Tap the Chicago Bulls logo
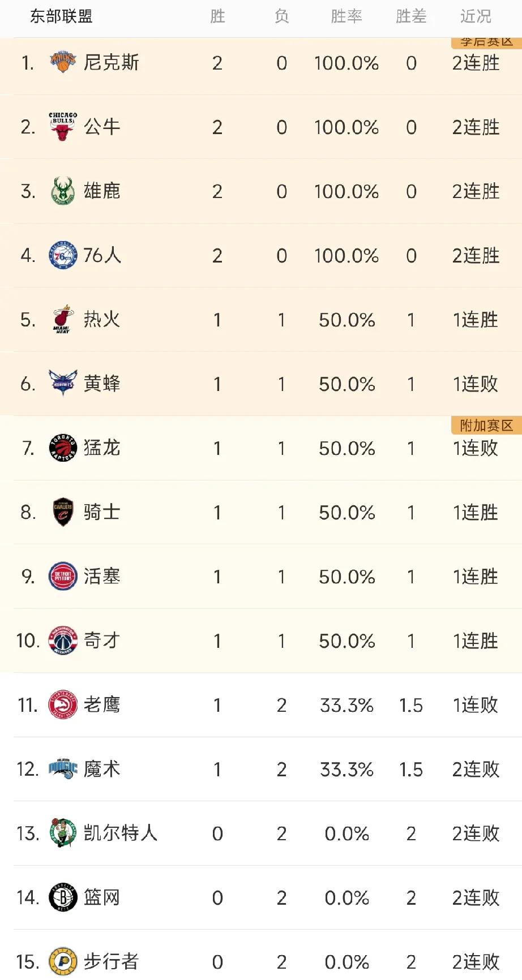This screenshot has width=522, height=980. pos(63,126)
